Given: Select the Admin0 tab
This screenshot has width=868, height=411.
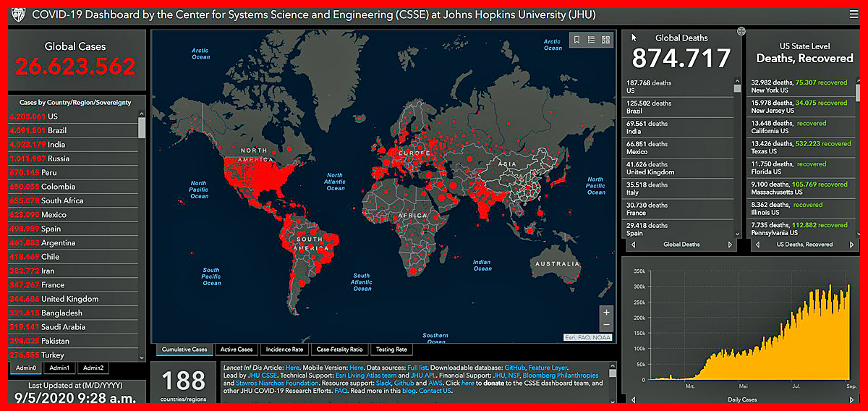Looking at the screenshot, I should pyautogui.click(x=25, y=368).
